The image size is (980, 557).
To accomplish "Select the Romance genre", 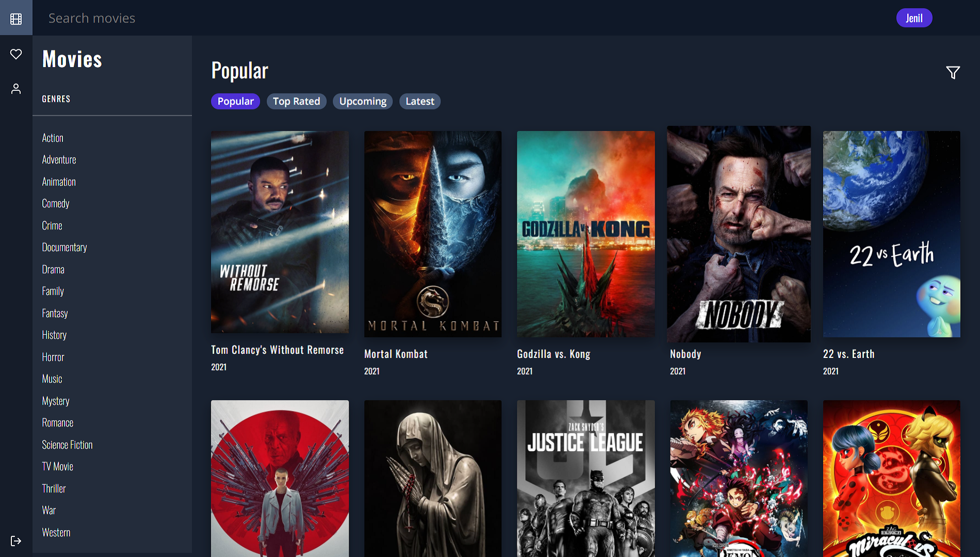I will (x=58, y=423).
